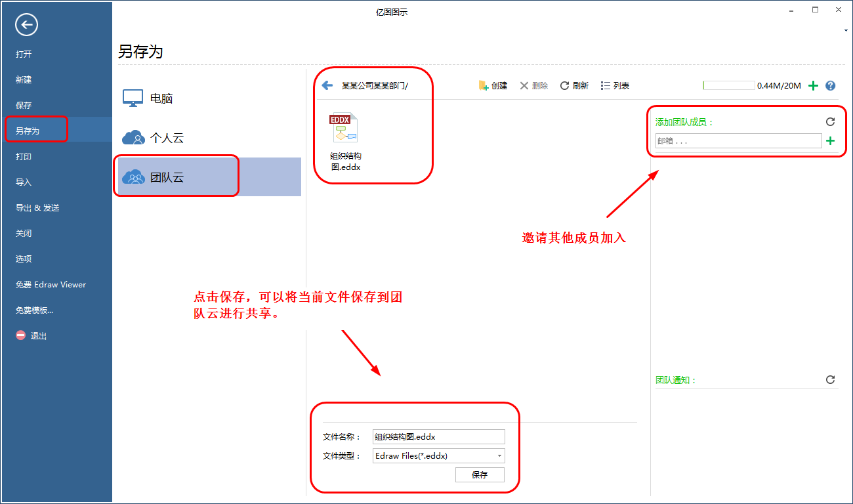Click 刷新 toolbar button

574,85
